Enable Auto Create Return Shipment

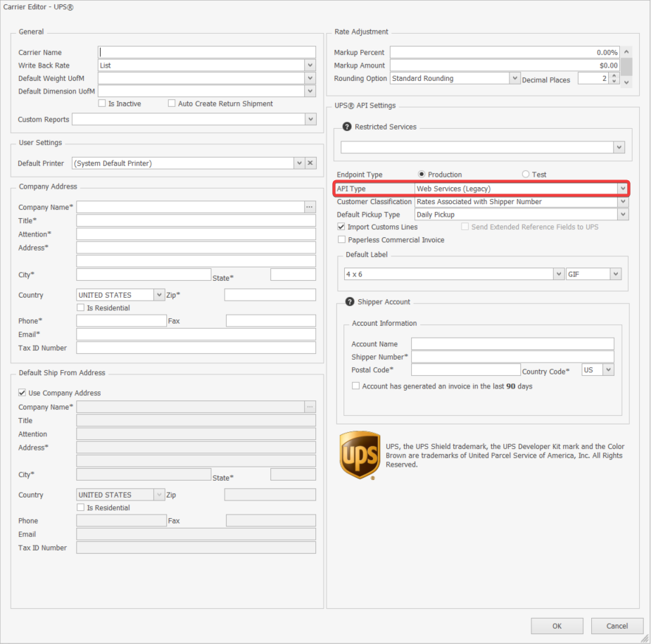click(x=172, y=103)
